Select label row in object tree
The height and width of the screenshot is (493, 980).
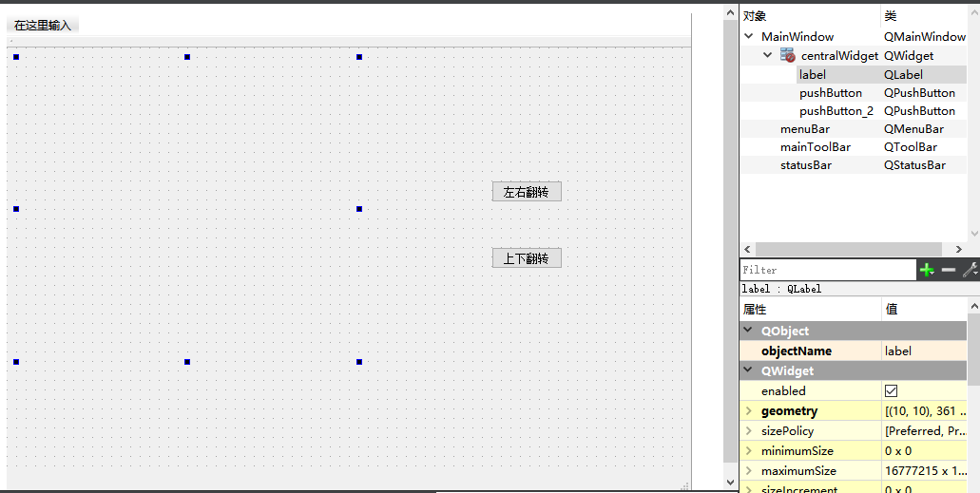click(x=882, y=75)
